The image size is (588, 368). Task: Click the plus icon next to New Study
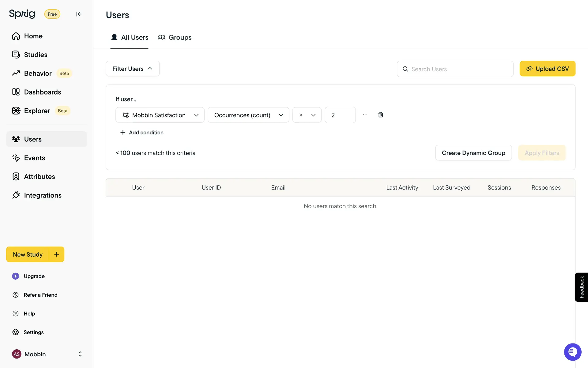coord(57,254)
